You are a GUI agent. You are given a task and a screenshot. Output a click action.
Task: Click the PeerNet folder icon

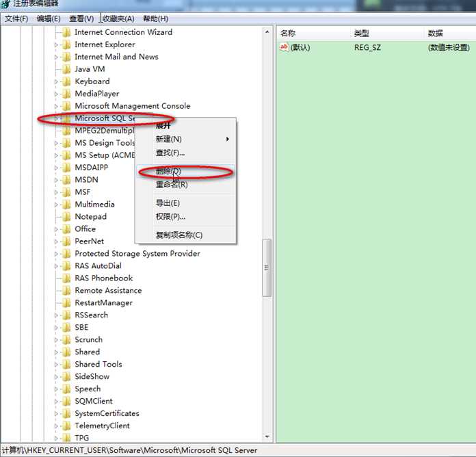tap(66, 241)
